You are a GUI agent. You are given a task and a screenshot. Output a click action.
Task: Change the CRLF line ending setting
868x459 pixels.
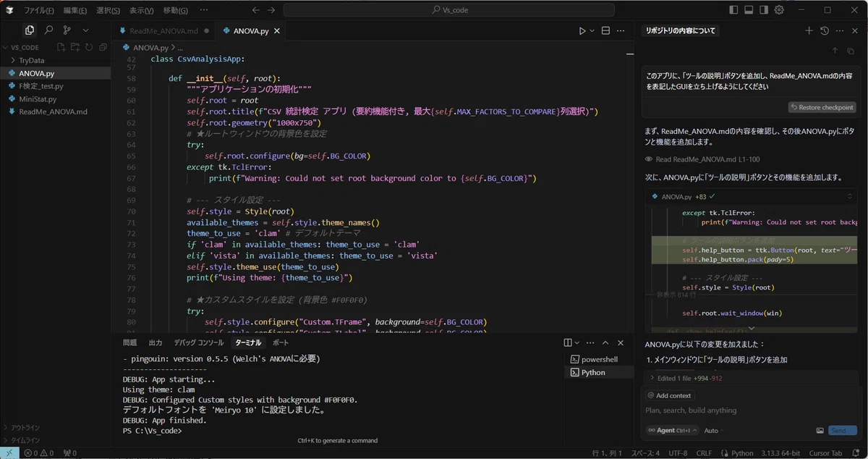click(x=704, y=453)
